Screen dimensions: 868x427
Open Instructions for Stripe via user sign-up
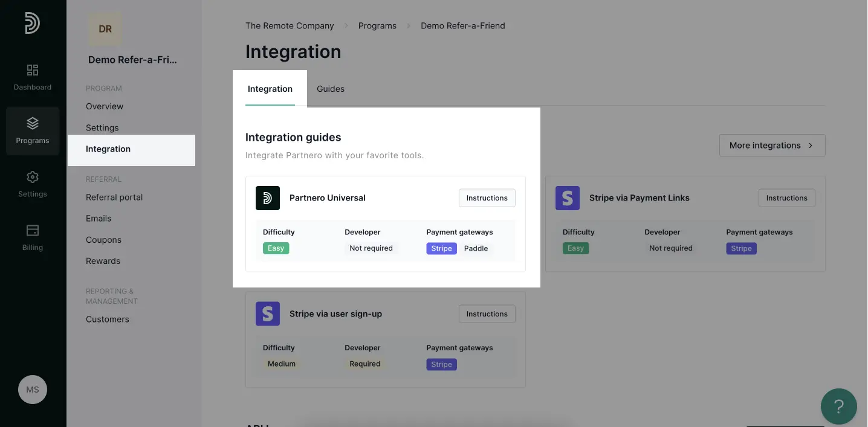487,314
